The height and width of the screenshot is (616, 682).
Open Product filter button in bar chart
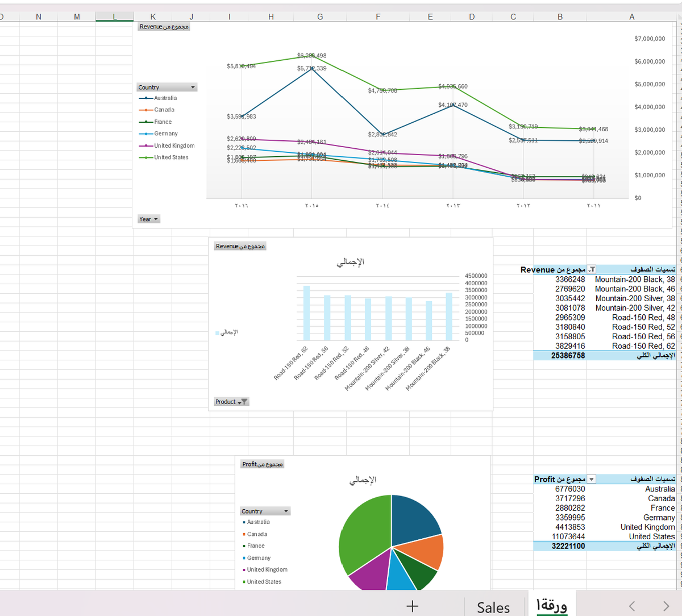coord(231,402)
